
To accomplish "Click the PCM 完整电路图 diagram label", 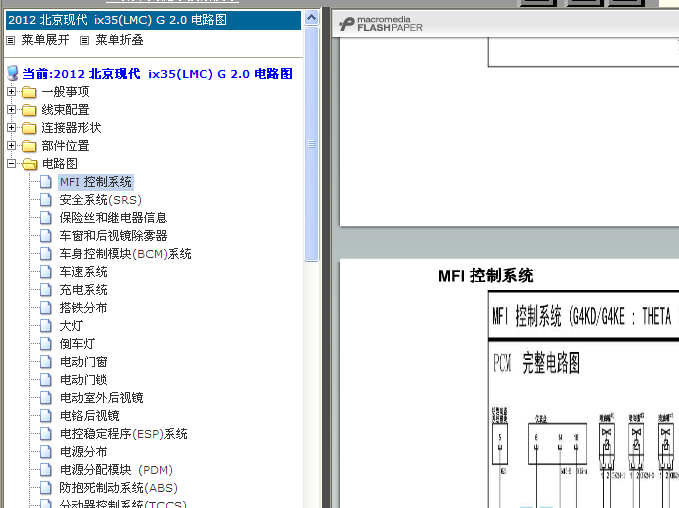I will coord(537,362).
